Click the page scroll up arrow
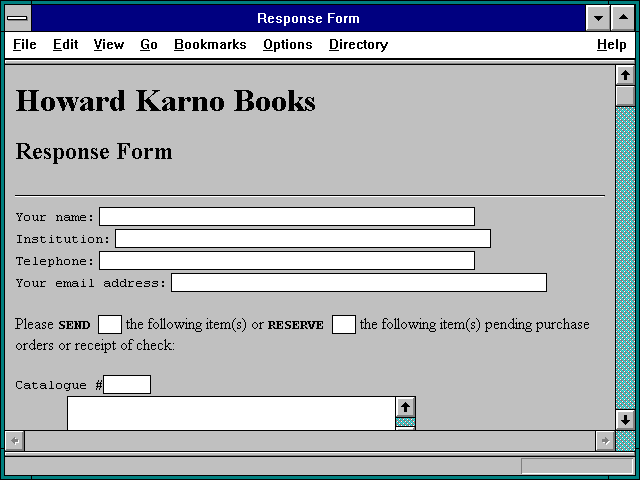 625,75
